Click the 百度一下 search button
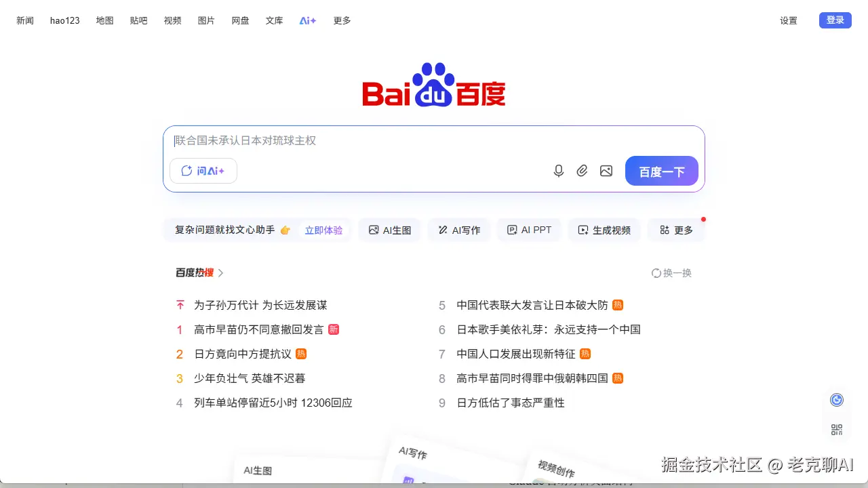 [x=662, y=171]
